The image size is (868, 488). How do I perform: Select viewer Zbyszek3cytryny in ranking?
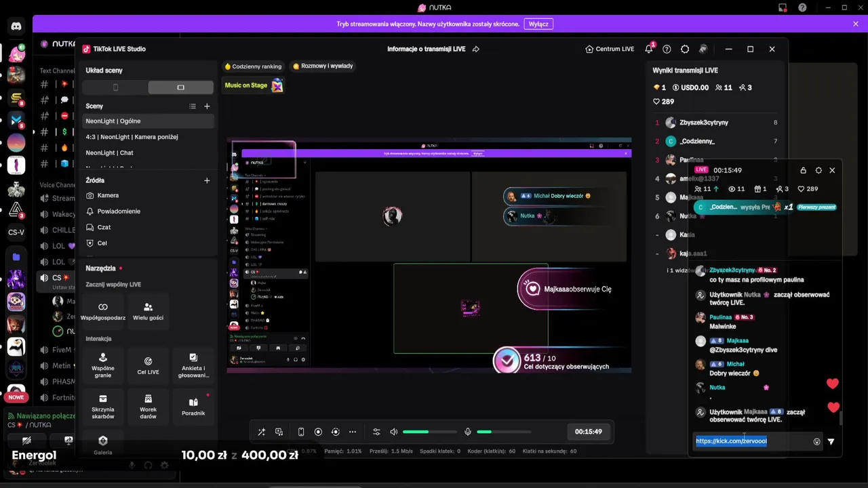point(714,123)
